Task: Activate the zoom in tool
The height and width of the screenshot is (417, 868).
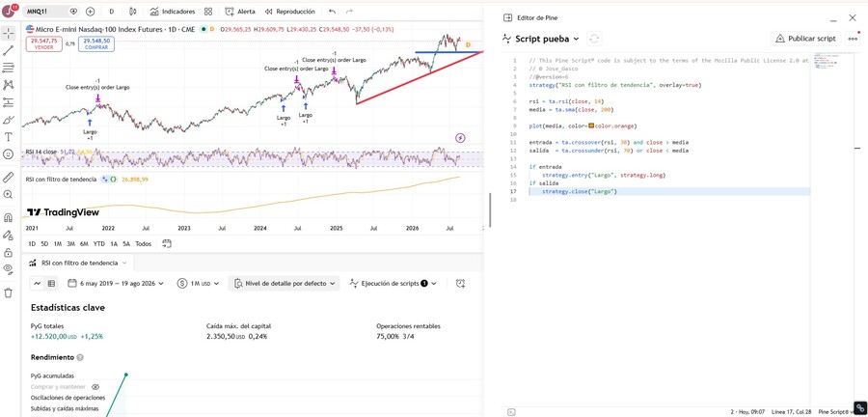Action: [x=9, y=194]
